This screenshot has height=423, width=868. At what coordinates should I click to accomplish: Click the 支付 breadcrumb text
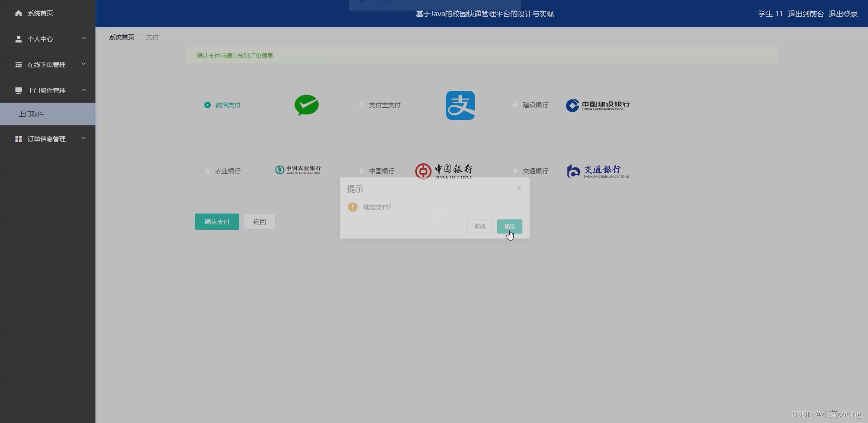tap(152, 37)
